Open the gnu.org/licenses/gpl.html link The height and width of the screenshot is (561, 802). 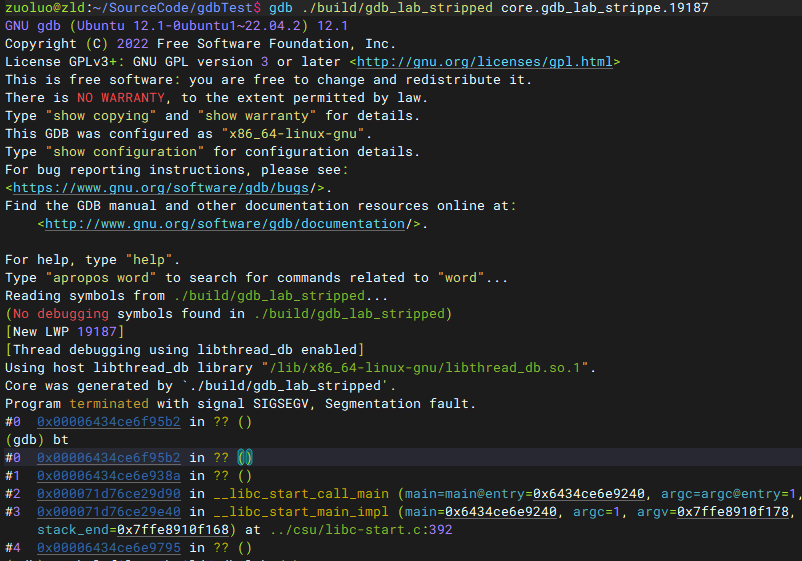pos(484,62)
